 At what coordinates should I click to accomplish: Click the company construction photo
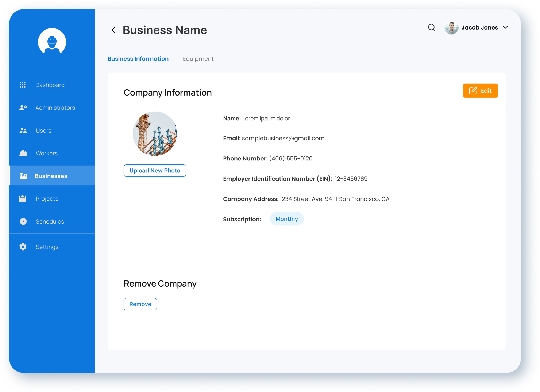155,134
